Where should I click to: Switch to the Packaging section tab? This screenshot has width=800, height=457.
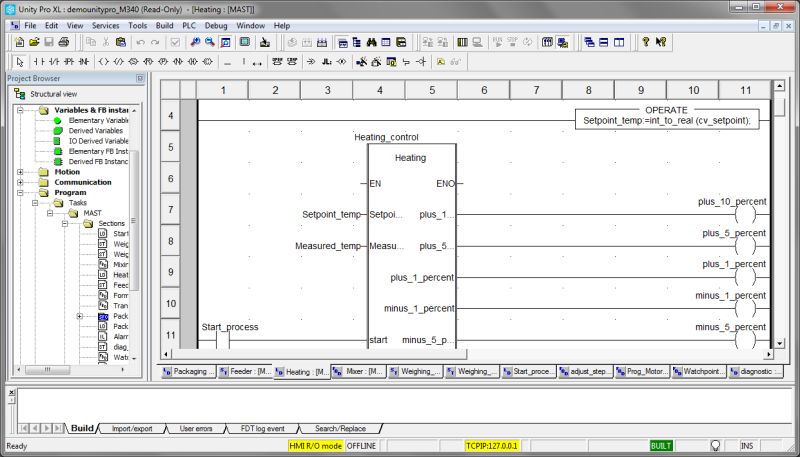[x=189, y=372]
